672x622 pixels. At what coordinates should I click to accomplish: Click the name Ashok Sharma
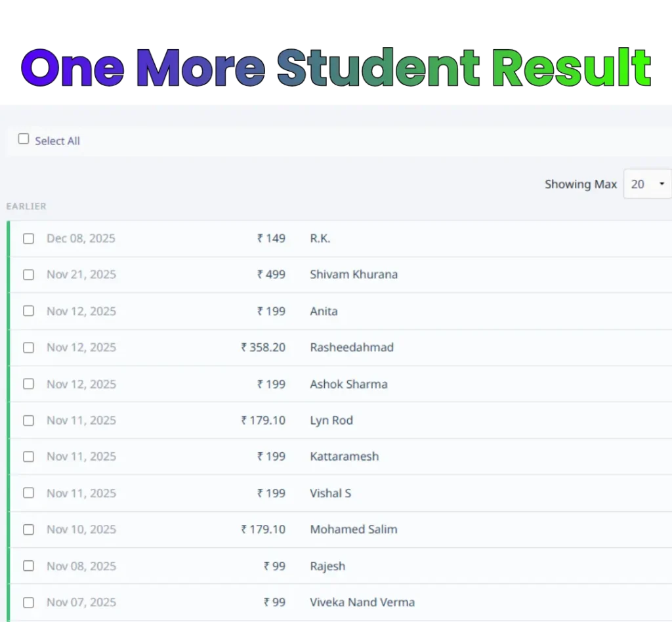pos(349,384)
